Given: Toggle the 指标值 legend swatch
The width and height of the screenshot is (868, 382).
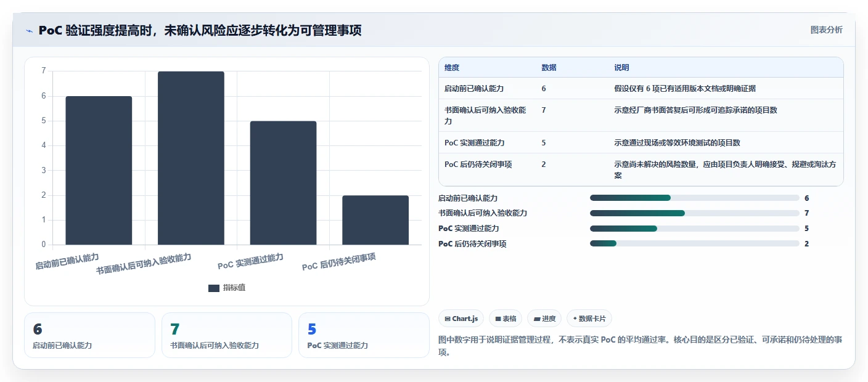Looking at the screenshot, I should coord(214,288).
